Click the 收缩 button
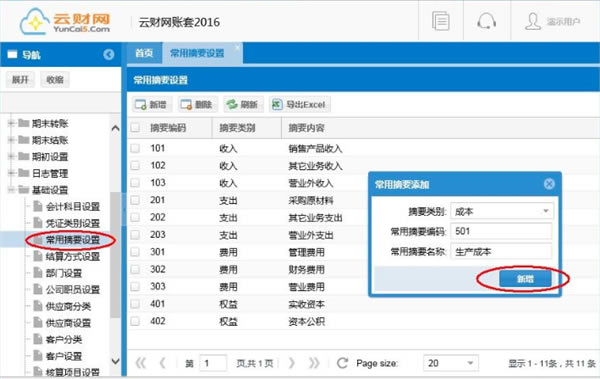Screen dimensions: 600x379 [x=55, y=80]
